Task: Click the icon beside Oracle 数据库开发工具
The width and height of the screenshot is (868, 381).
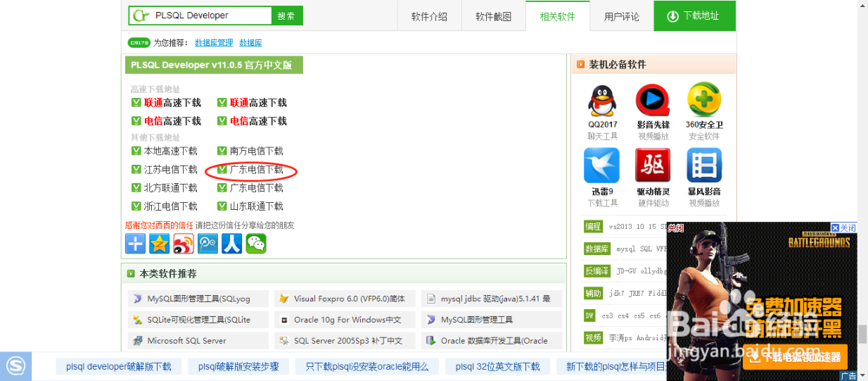Action: point(431,340)
